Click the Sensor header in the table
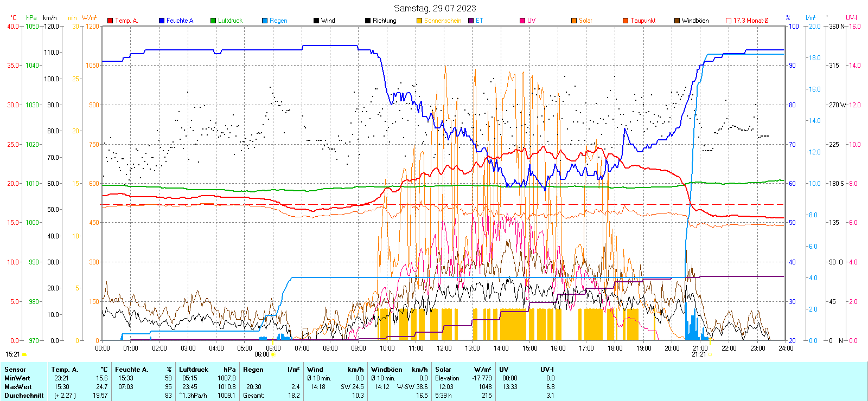The width and height of the screenshot is (868, 401). click(15, 370)
